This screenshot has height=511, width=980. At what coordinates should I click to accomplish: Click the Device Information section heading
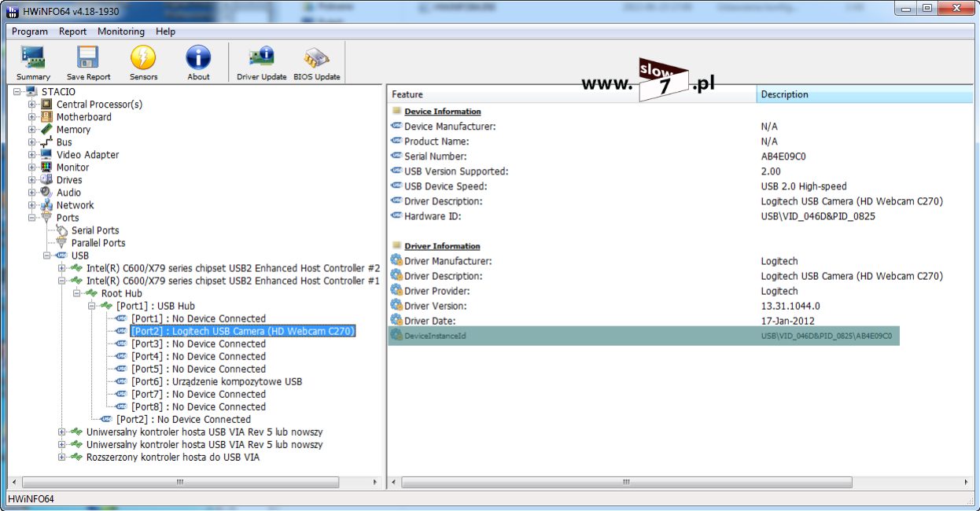pos(443,112)
